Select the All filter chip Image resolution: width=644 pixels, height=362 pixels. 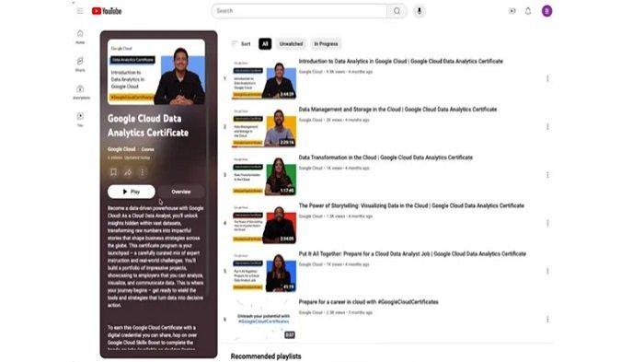(265, 44)
